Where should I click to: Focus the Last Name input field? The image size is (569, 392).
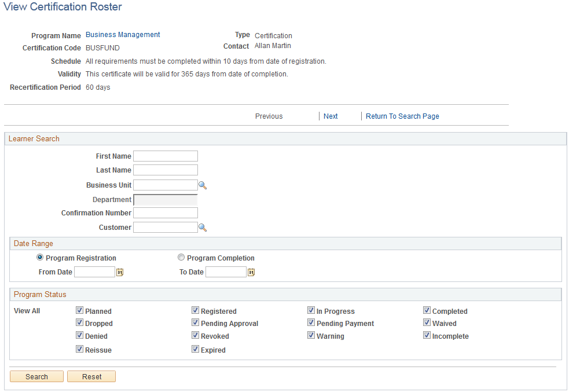(x=166, y=170)
